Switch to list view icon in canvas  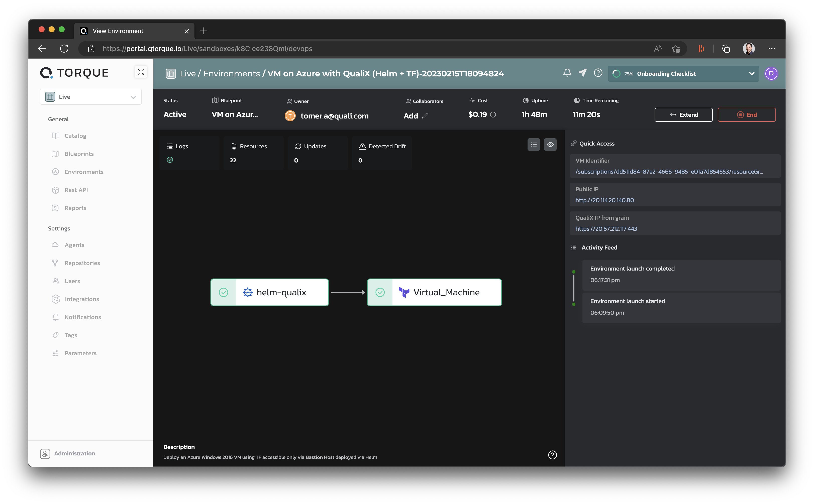[x=534, y=145]
